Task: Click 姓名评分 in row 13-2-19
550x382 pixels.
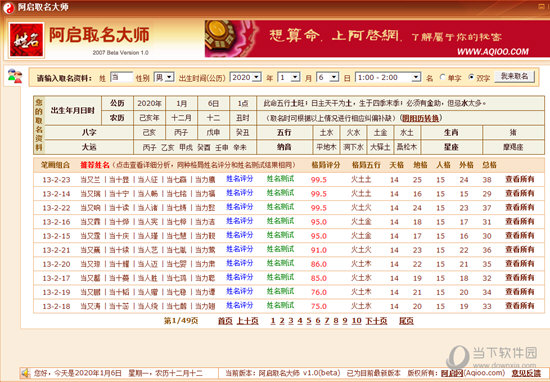Action: click(x=240, y=292)
